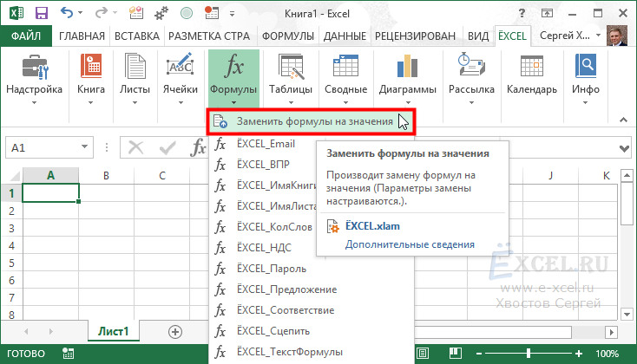
Task: Click the green circle quick access icon
Action: pyautogui.click(x=187, y=13)
